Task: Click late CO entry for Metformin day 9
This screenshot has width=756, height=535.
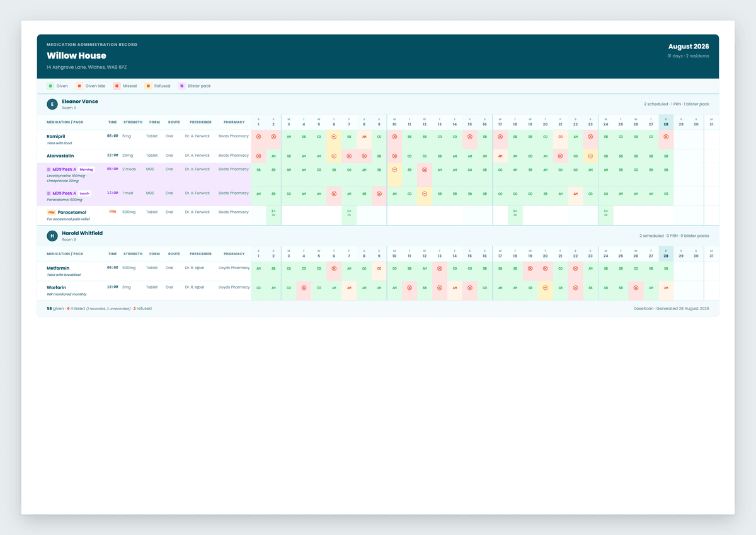Action: [379, 268]
